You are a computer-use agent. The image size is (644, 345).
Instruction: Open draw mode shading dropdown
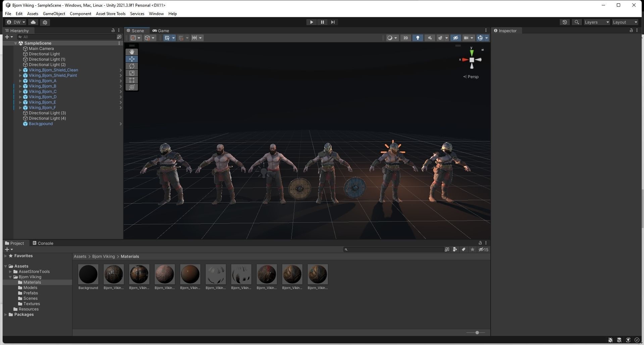pyautogui.click(x=392, y=38)
